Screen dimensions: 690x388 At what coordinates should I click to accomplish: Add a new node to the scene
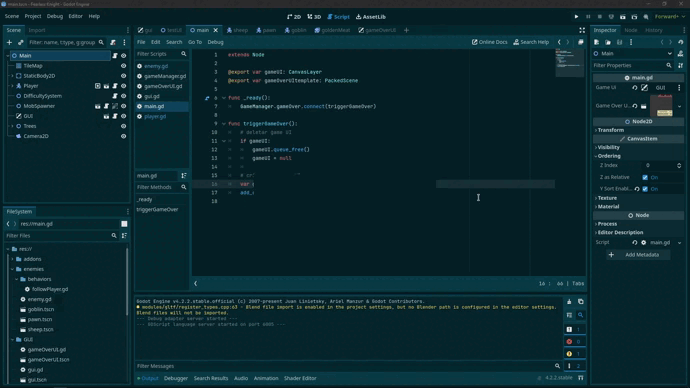coord(9,43)
